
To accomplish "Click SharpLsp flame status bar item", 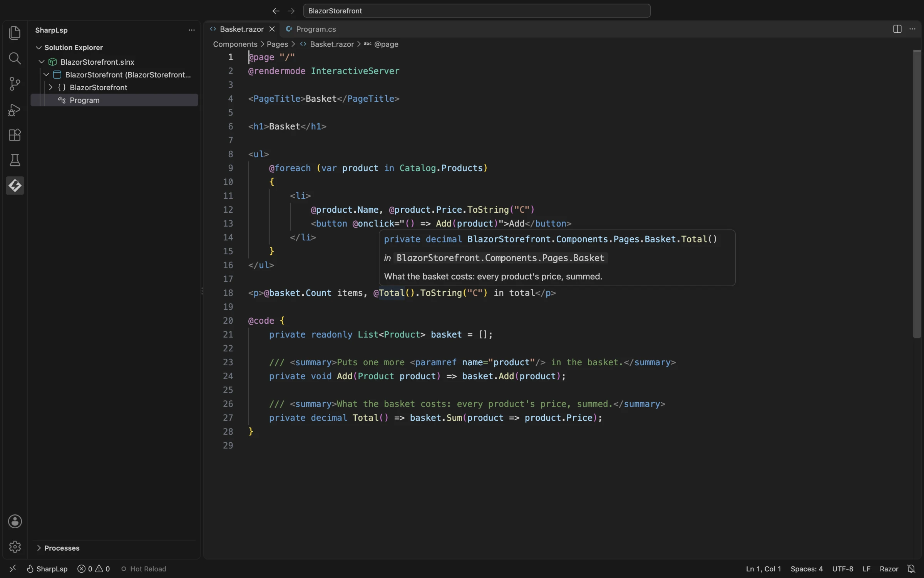I will (47, 569).
